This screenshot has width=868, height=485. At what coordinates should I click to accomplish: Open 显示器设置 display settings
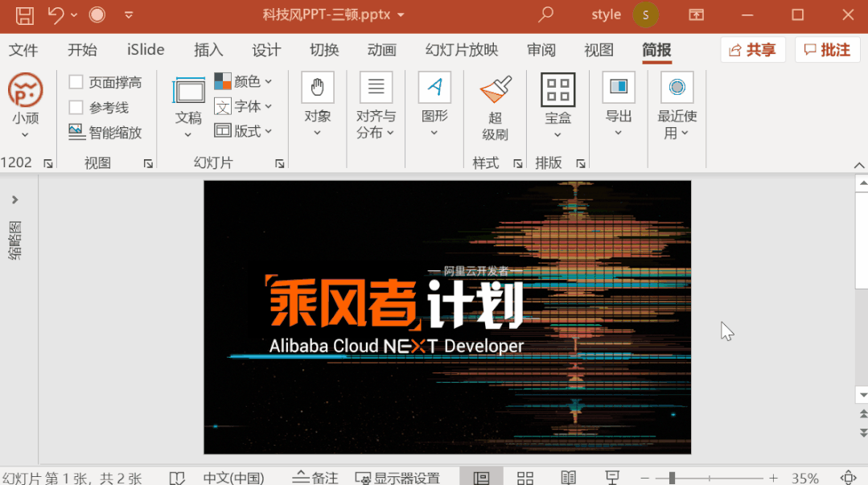[397, 478]
